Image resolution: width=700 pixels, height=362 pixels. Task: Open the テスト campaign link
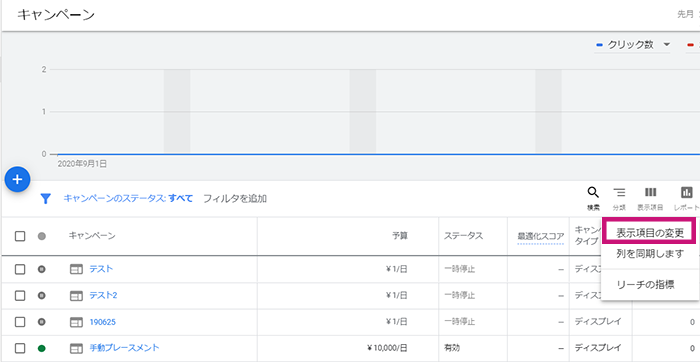tap(101, 269)
